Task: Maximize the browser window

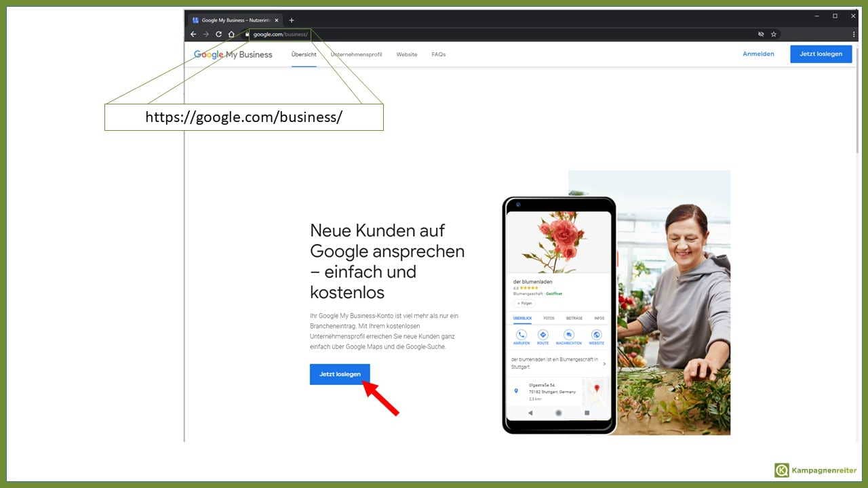Action: [x=835, y=16]
